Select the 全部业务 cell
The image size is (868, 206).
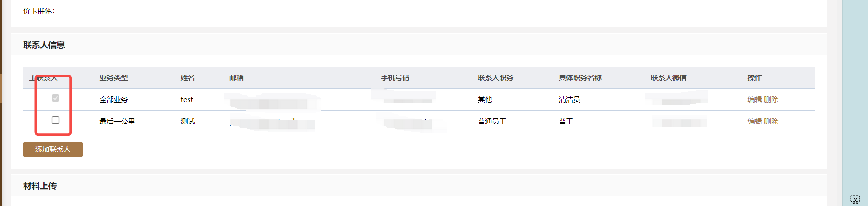point(113,99)
